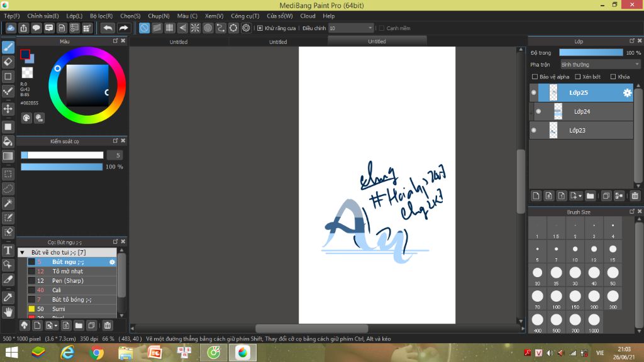The width and height of the screenshot is (644, 362).
Task: Open Cloud menu
Action: 308,16
